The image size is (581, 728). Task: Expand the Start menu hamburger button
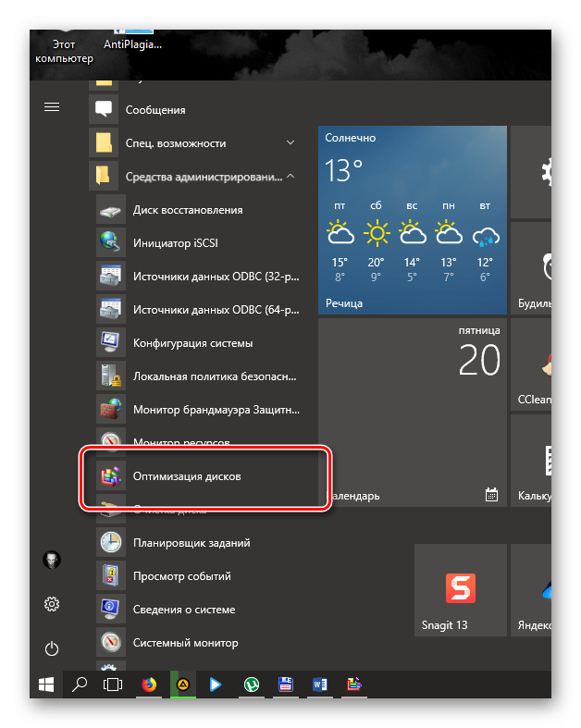tap(52, 107)
